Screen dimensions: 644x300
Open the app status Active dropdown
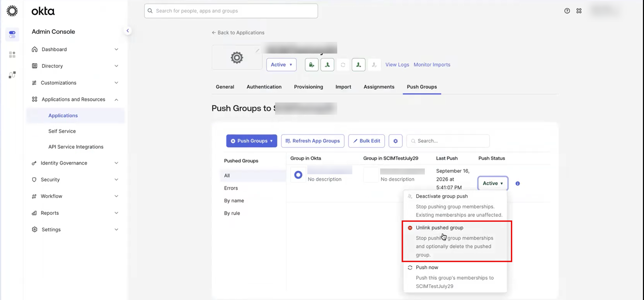coord(281,65)
